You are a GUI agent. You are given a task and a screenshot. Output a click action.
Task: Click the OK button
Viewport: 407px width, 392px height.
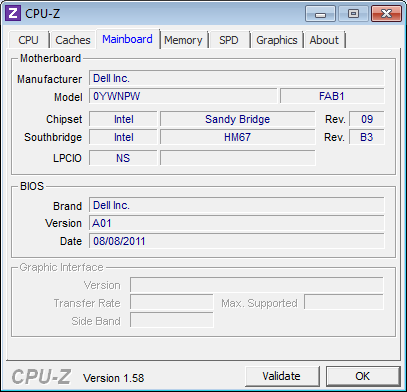tap(363, 376)
